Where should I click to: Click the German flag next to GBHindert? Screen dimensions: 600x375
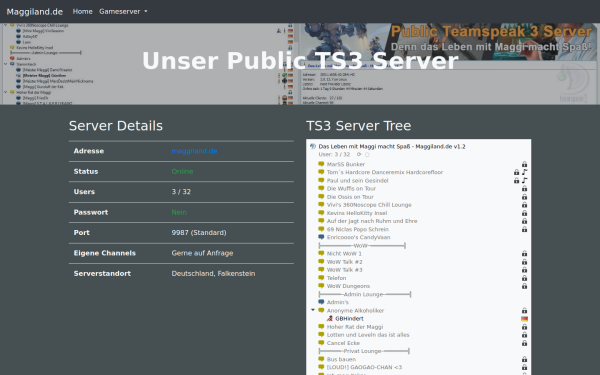pos(524,318)
